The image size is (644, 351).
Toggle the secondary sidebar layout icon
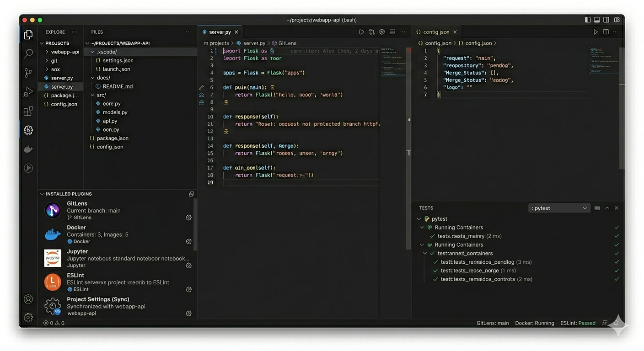pos(606,20)
